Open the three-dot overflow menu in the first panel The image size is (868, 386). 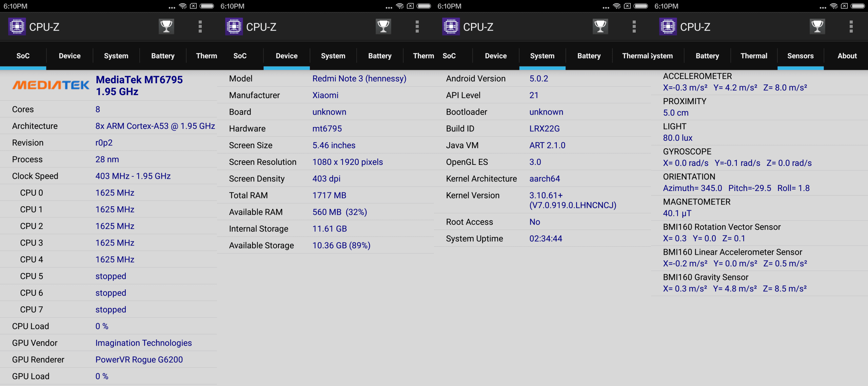(x=200, y=26)
